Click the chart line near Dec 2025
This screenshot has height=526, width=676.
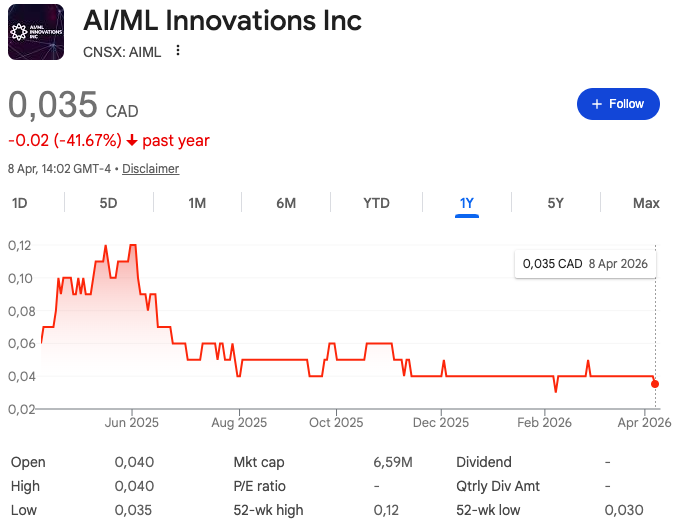click(x=440, y=376)
